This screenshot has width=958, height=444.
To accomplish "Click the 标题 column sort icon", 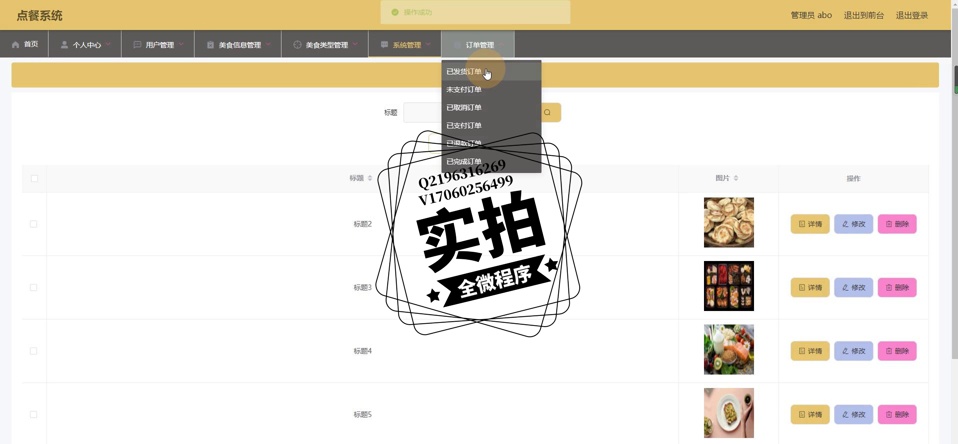I will coord(370,179).
